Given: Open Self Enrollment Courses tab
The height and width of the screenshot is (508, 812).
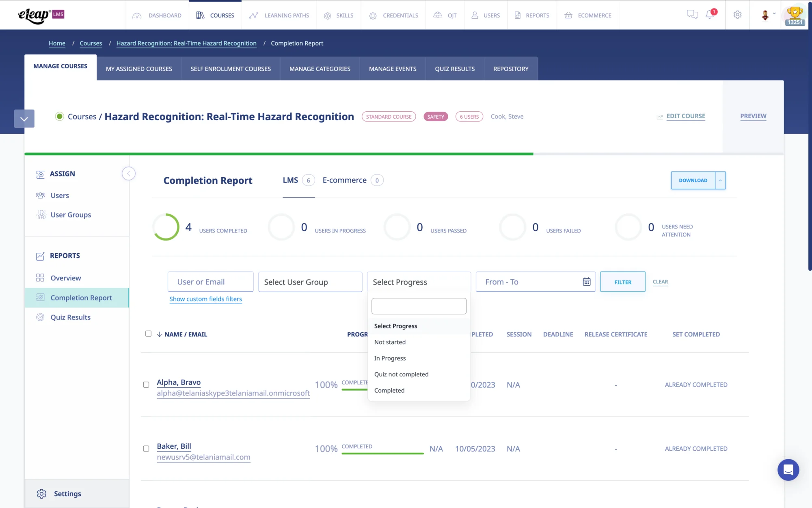Looking at the screenshot, I should point(231,69).
